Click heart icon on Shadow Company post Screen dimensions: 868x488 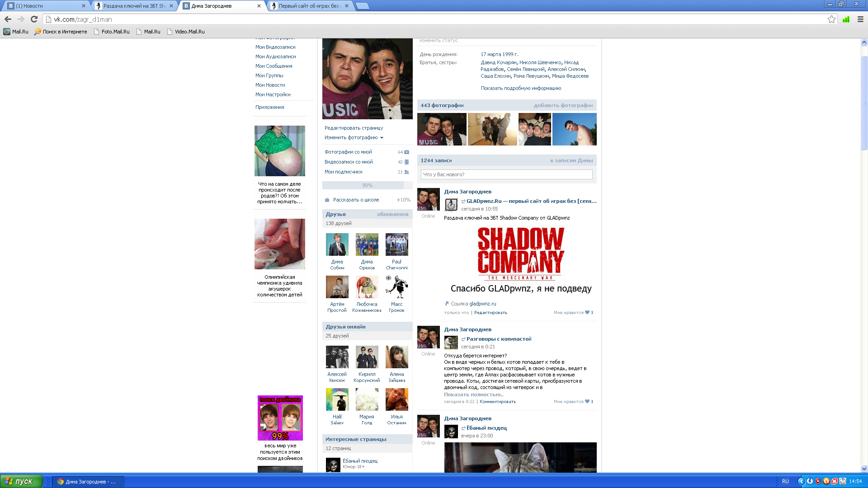click(587, 312)
